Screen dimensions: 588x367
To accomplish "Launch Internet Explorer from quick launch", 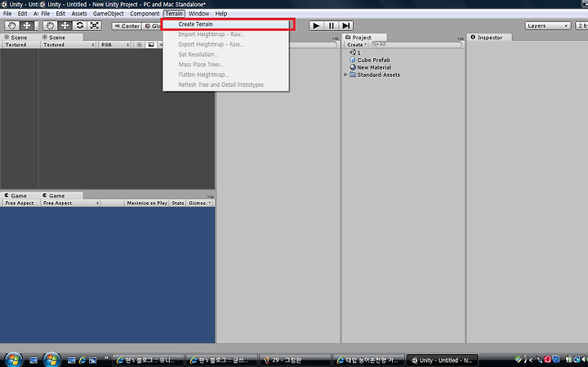I will pyautogui.click(x=82, y=360).
